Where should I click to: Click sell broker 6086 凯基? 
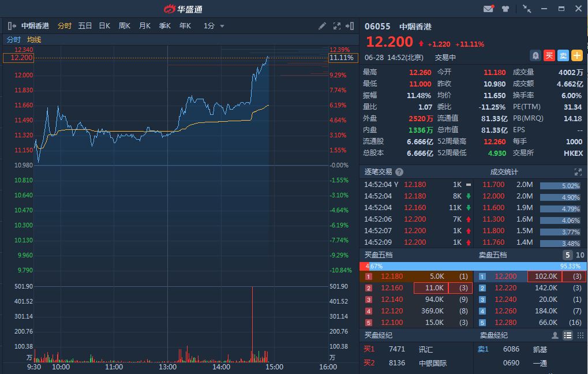click(x=530, y=349)
